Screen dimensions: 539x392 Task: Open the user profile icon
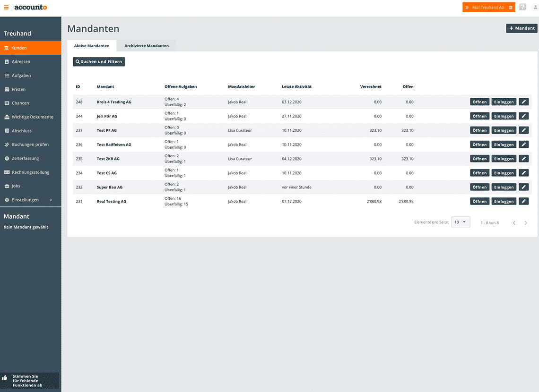pyautogui.click(x=535, y=8)
